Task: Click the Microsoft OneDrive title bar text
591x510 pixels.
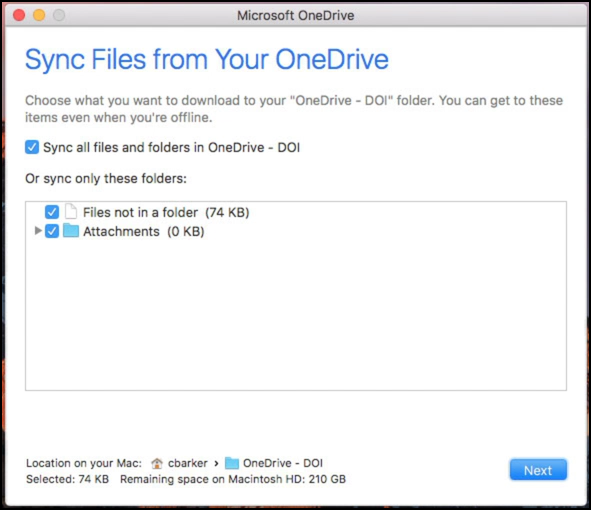Action: coord(296,15)
